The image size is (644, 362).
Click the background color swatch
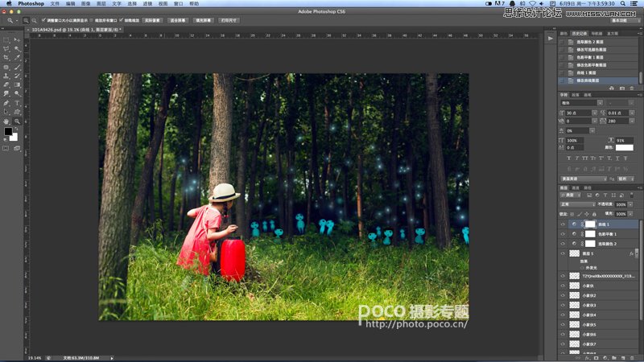click(x=14, y=138)
